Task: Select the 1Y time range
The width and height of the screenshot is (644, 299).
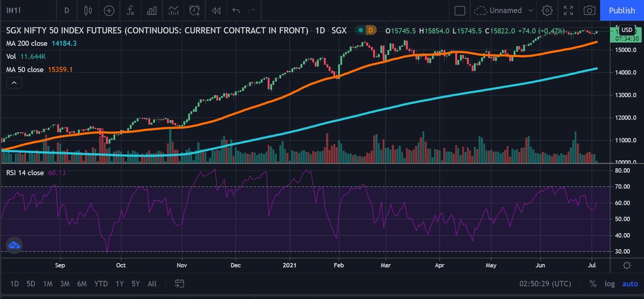Action: 119,284
